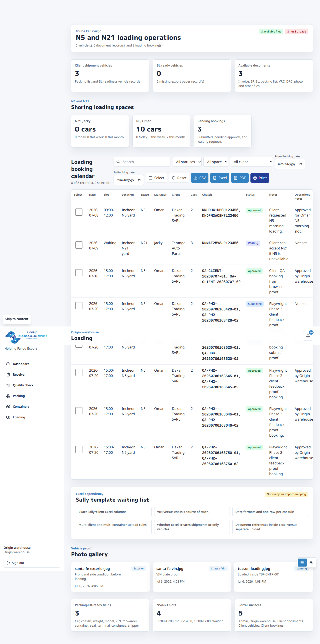Sign out of the account
The image size is (320, 644).
click(32, 563)
